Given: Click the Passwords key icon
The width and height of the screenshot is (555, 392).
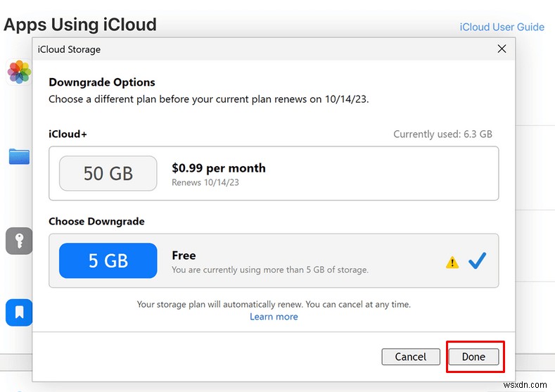Looking at the screenshot, I should click(x=19, y=241).
